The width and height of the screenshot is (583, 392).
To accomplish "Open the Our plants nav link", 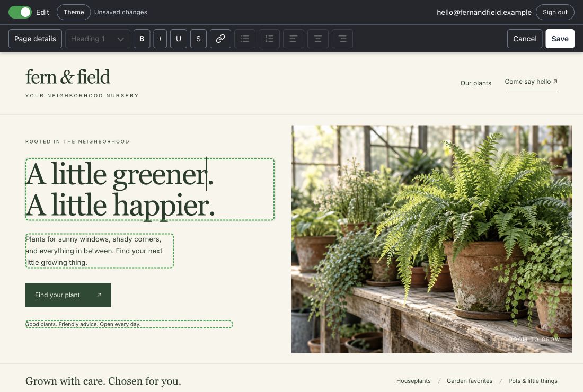I will (x=475, y=83).
